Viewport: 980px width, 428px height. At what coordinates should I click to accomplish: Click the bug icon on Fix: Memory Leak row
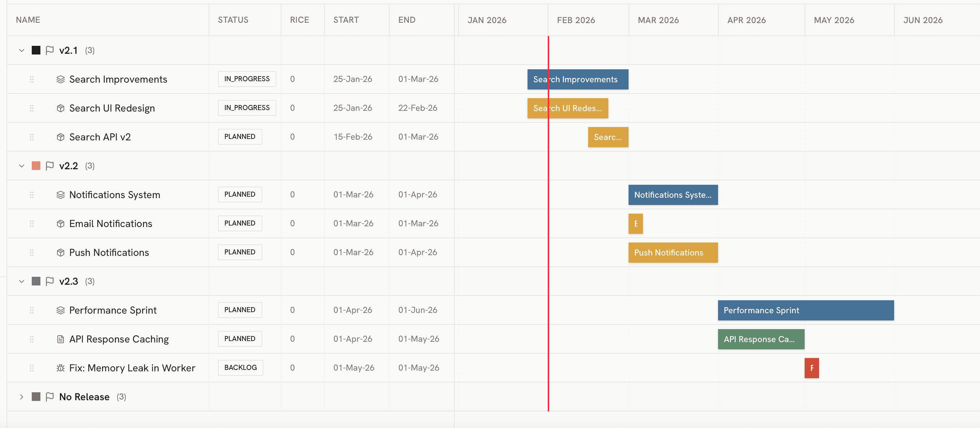60,367
